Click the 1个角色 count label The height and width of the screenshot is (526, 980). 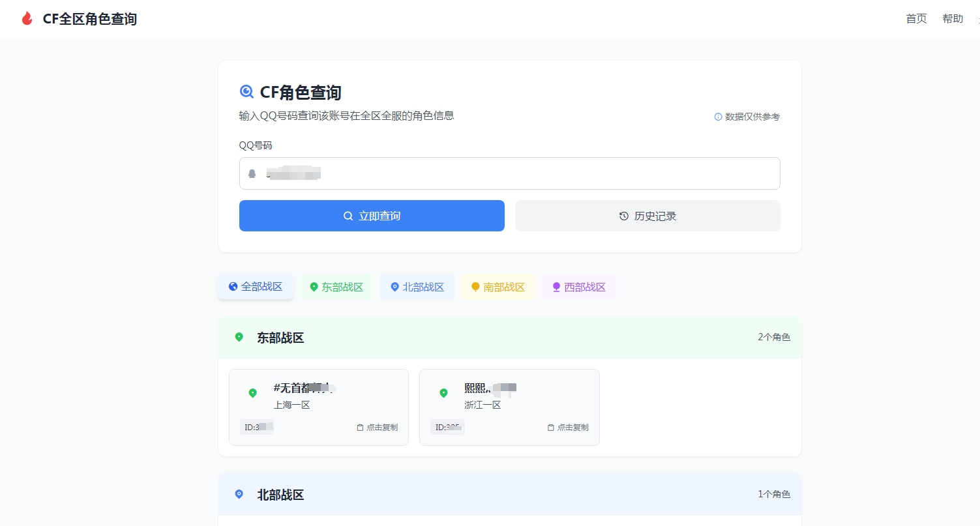click(x=774, y=494)
